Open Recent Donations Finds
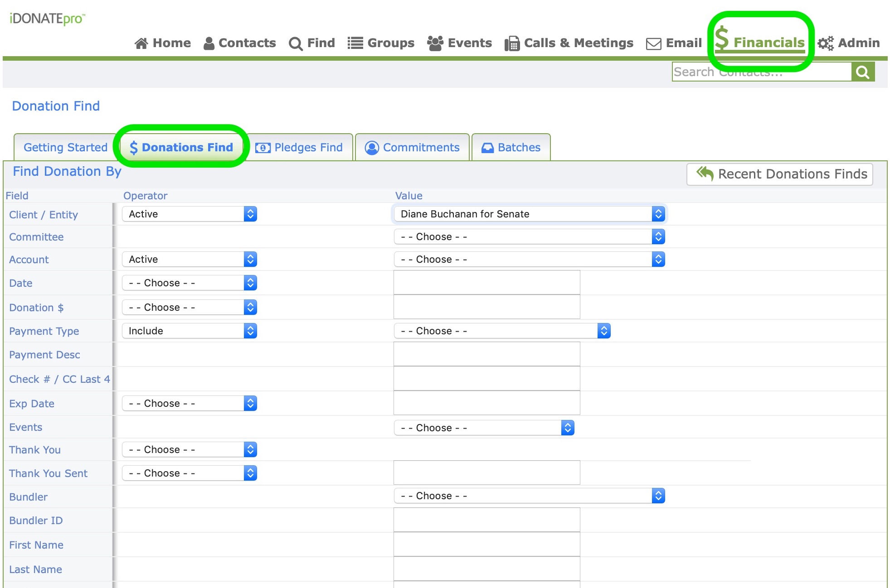Screen dimensions: 890x588 coord(780,174)
